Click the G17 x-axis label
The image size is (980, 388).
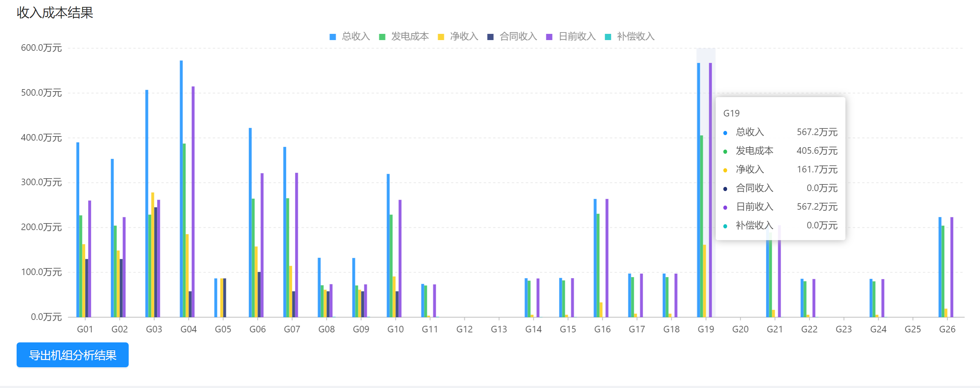click(x=637, y=329)
